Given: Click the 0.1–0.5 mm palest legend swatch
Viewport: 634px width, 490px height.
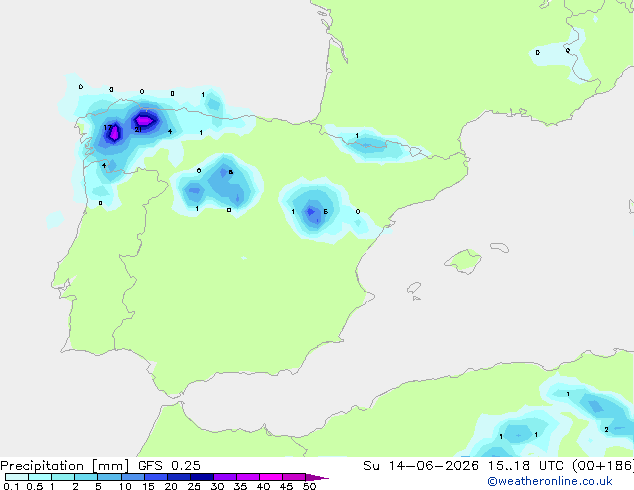Looking at the screenshot, I should tap(17, 477).
